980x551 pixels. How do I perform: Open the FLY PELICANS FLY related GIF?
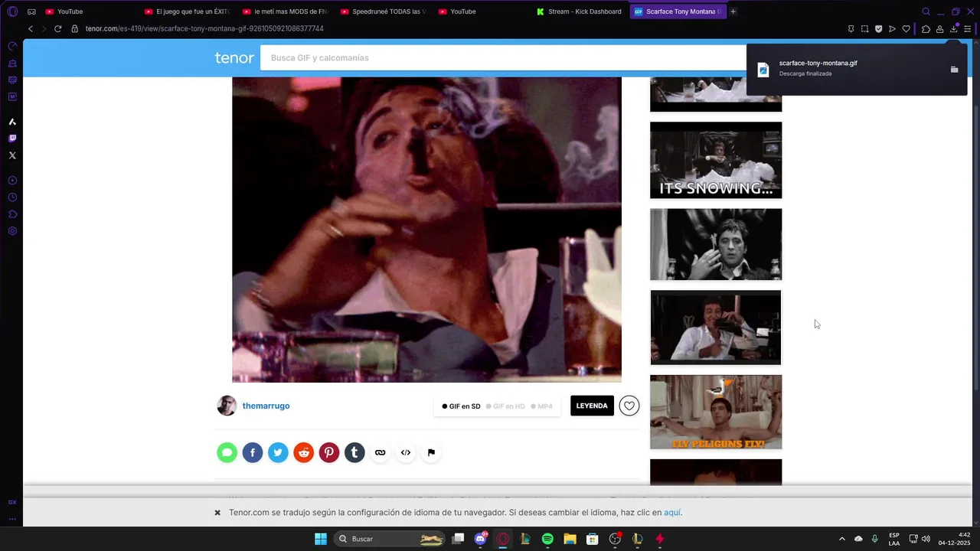[x=716, y=412]
